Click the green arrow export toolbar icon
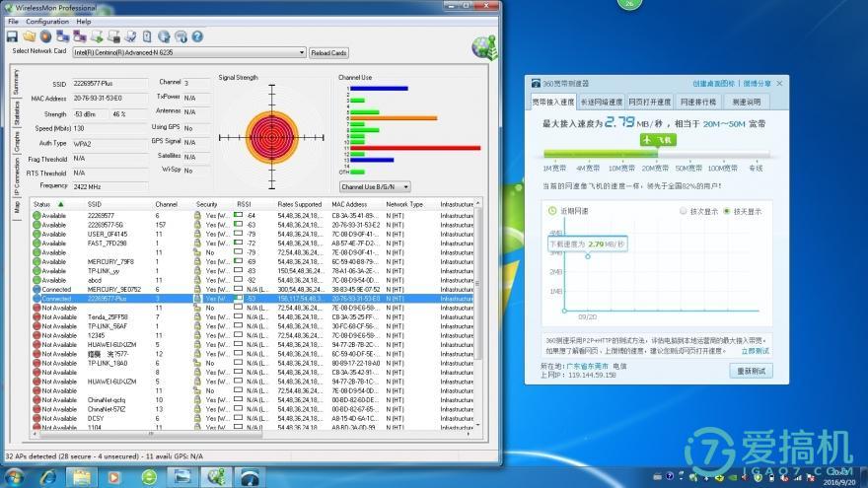The image size is (868, 488). click(97, 36)
